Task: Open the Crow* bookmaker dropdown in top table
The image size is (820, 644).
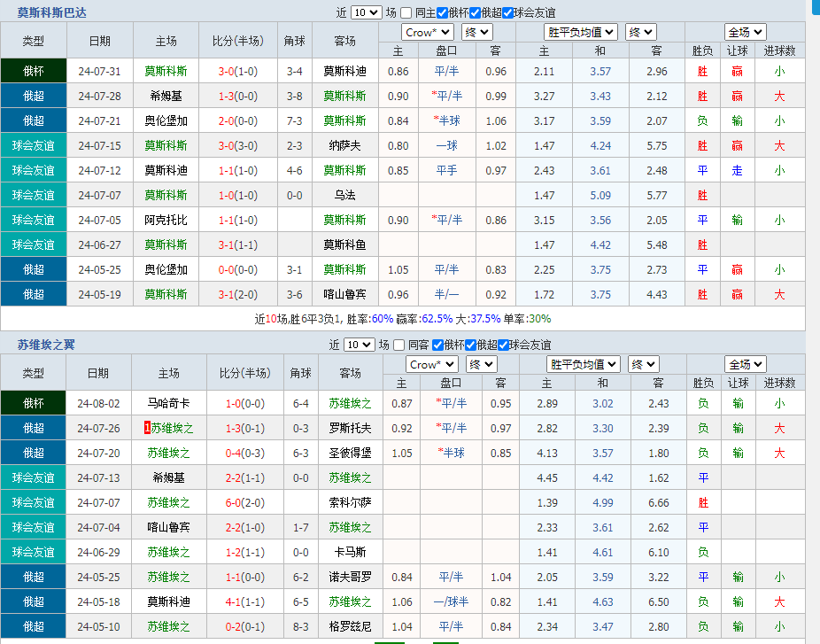Action: tap(427, 31)
